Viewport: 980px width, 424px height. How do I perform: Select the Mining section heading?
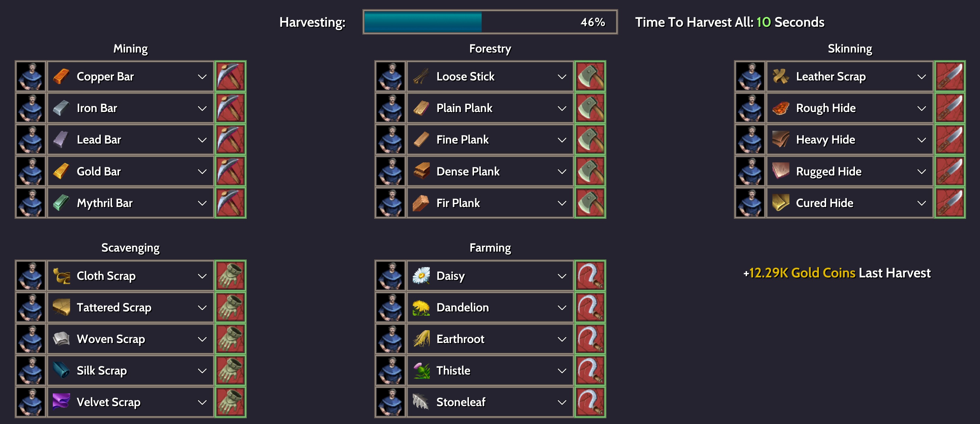pos(131,49)
